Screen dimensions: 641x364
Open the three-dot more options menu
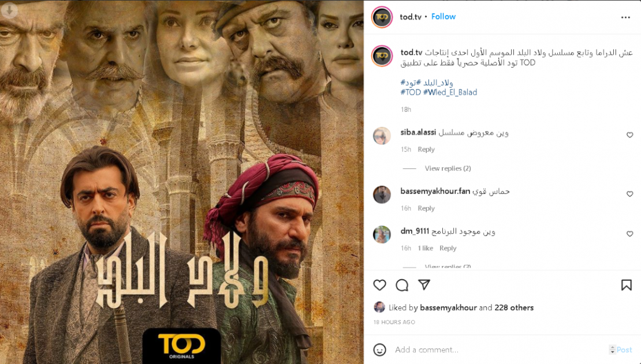click(625, 17)
